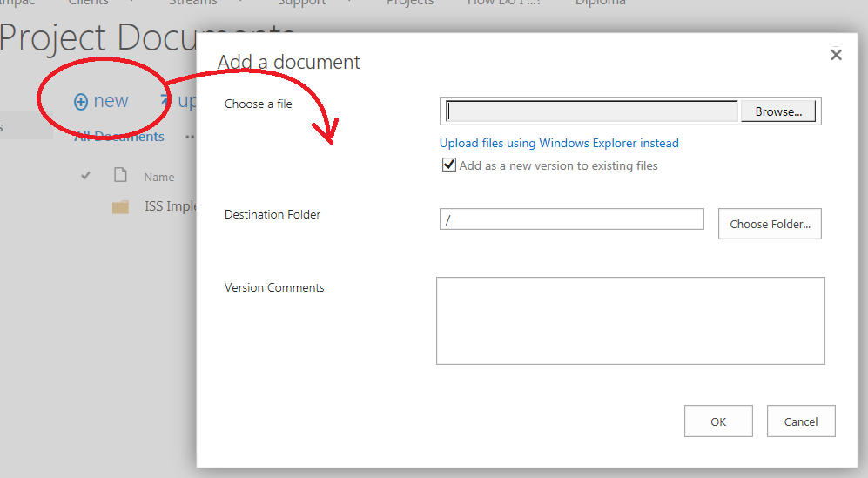The height and width of the screenshot is (478, 868).
Task: Click the Choose Folder button
Action: coord(770,224)
